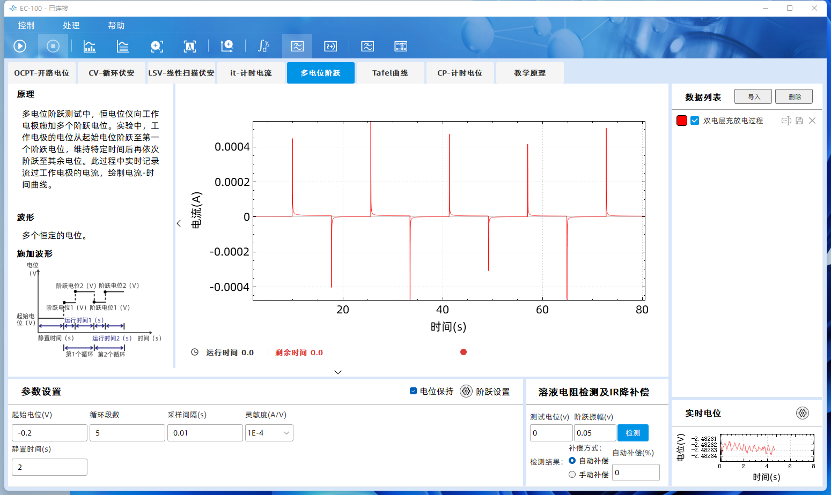Click the 导入 import button

752,97
